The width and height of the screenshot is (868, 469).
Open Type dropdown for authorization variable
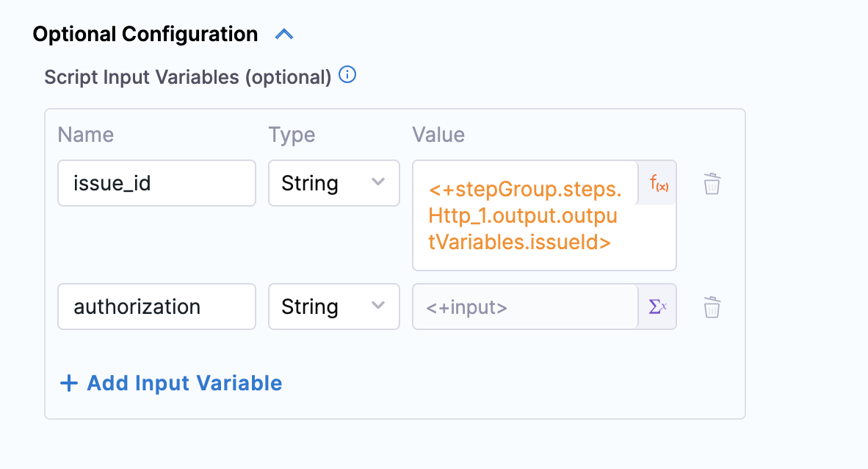coord(333,307)
